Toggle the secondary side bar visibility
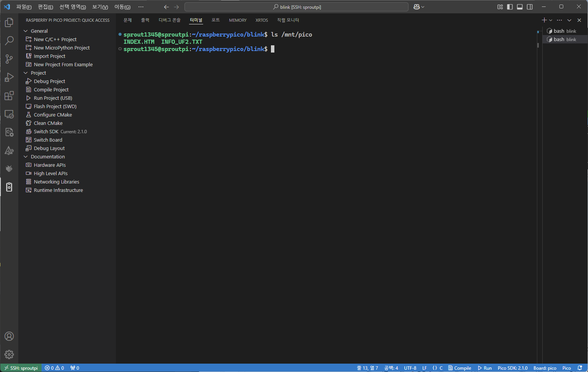This screenshot has height=372, width=588. tap(530, 7)
